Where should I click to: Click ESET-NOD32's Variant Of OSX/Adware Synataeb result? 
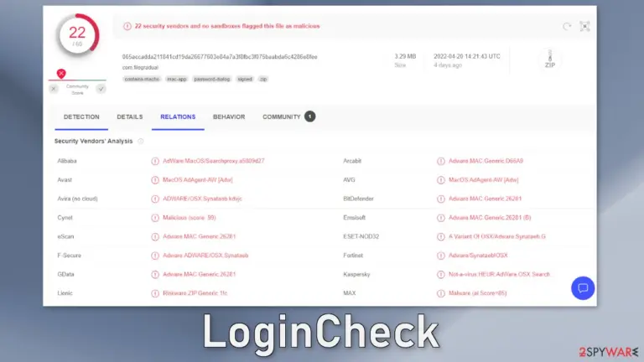[x=497, y=236]
